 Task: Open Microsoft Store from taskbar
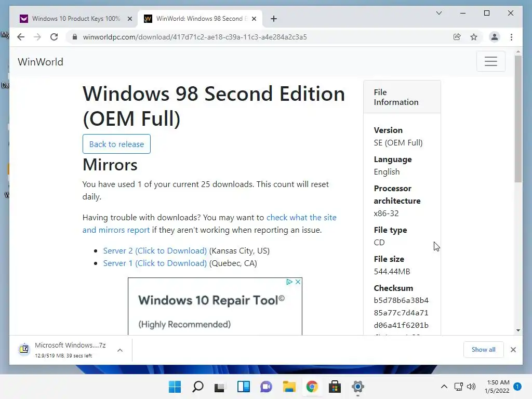click(335, 387)
